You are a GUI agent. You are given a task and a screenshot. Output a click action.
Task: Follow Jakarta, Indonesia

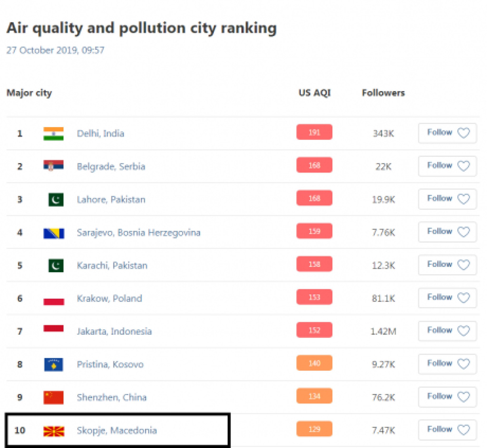447,331
